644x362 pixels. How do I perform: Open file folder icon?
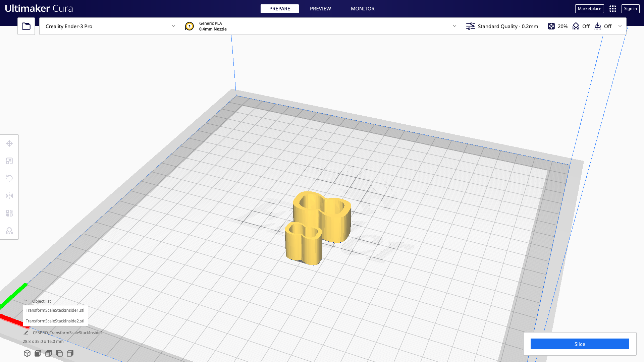click(x=26, y=26)
